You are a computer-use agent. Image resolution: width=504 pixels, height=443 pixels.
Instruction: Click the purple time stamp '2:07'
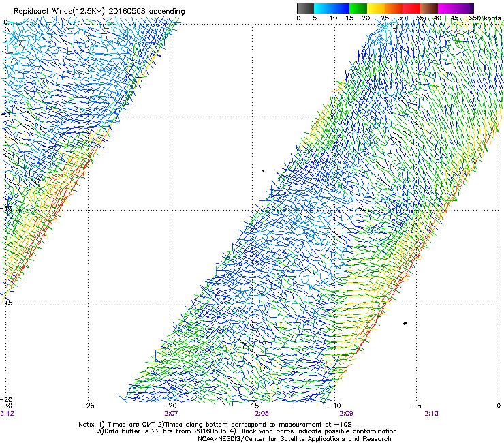tap(171, 413)
